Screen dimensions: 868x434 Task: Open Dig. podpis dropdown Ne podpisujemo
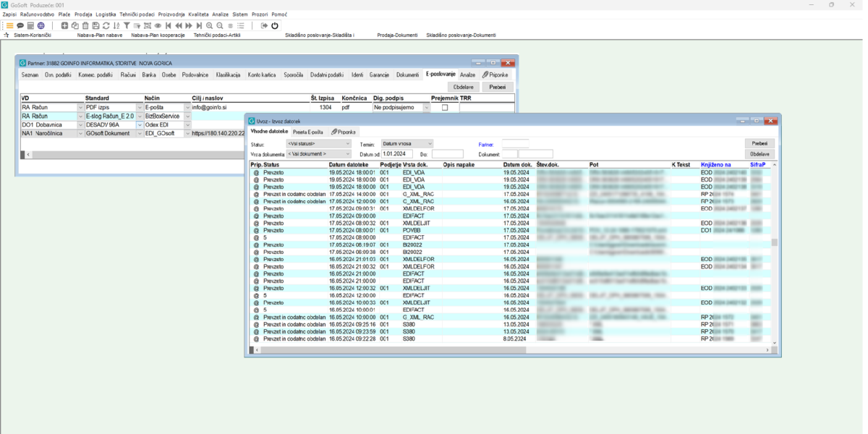click(x=426, y=107)
